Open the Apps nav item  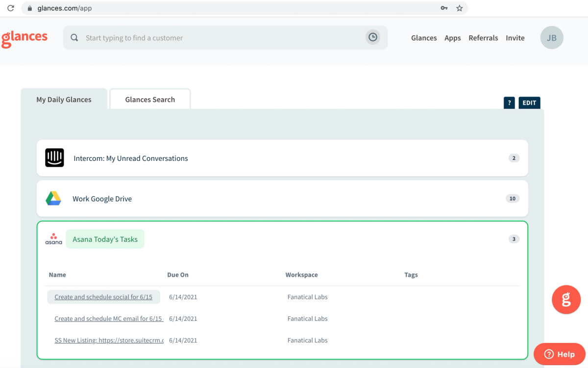point(453,38)
